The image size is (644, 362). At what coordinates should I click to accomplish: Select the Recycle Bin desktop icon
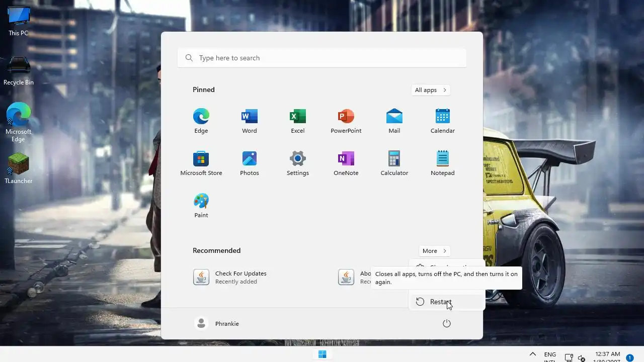[x=19, y=71]
